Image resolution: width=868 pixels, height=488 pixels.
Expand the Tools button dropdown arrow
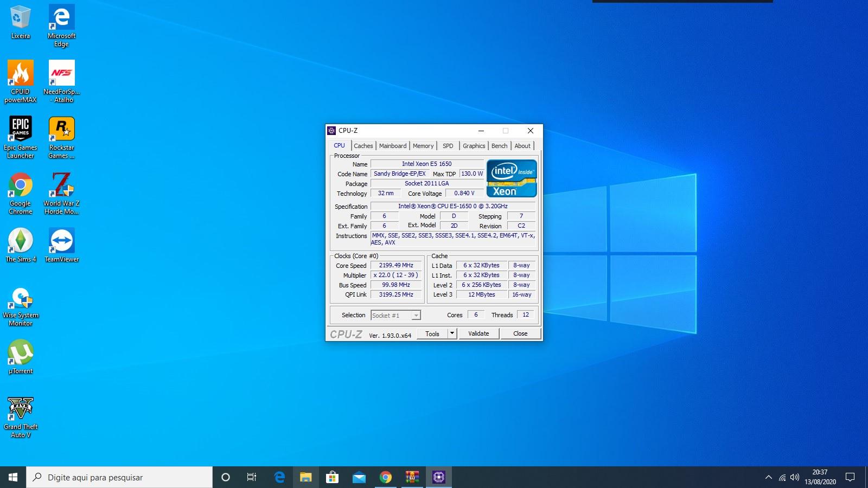click(x=452, y=333)
